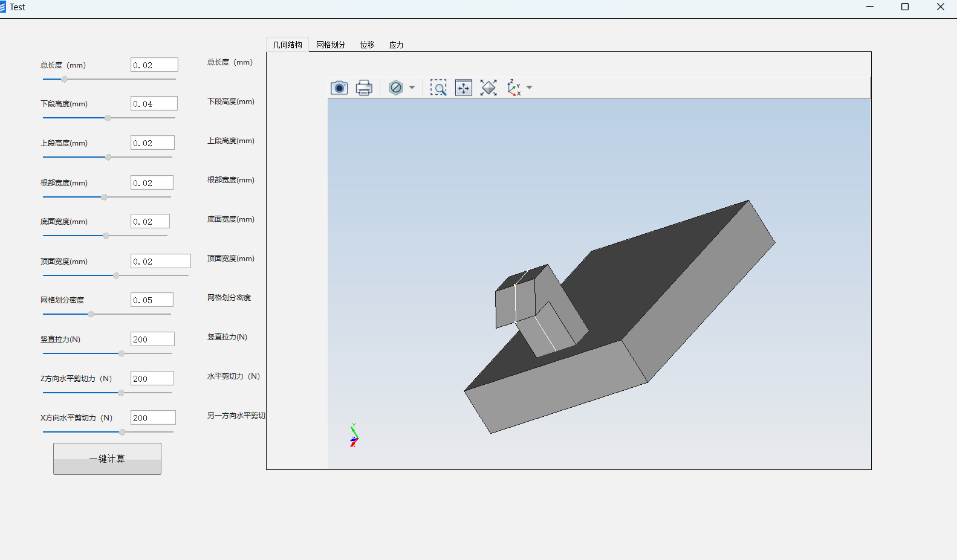Click the 网格划分密度 slider handle

91,314
